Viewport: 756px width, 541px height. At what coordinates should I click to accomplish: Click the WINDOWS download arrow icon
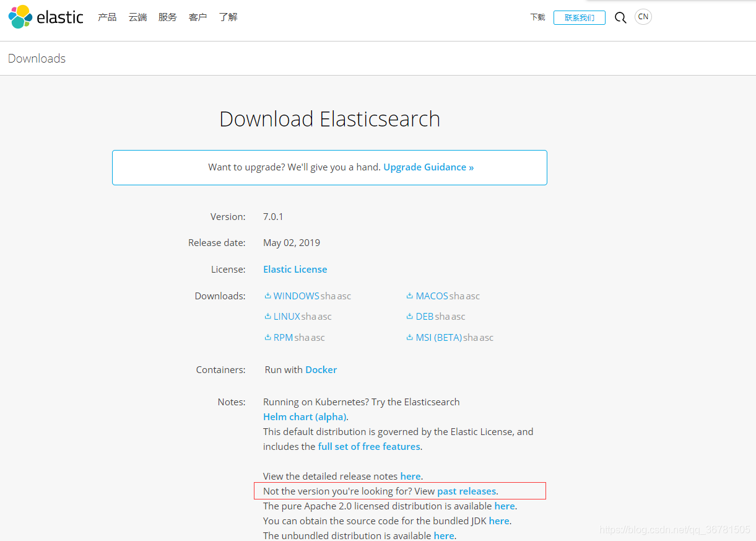point(268,296)
